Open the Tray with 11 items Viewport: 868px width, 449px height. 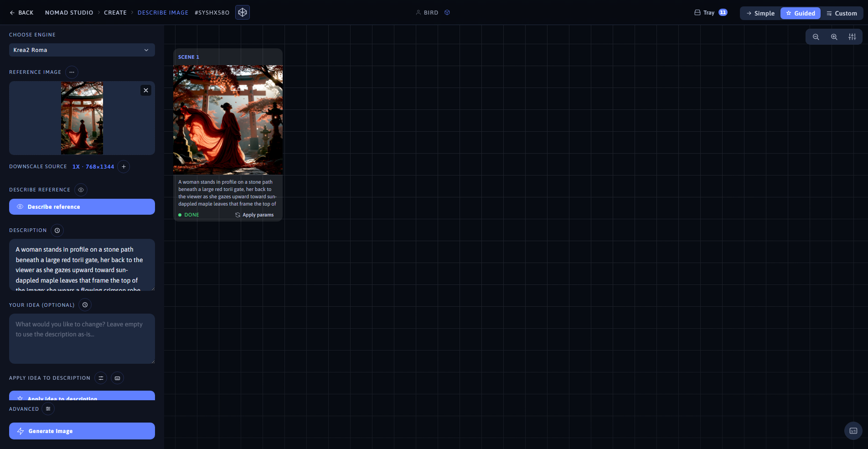(710, 13)
